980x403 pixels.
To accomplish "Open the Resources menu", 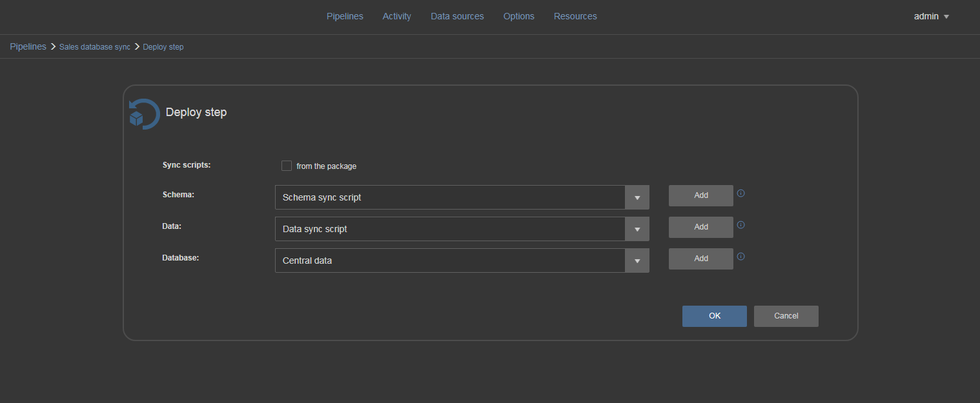I will click(x=575, y=16).
